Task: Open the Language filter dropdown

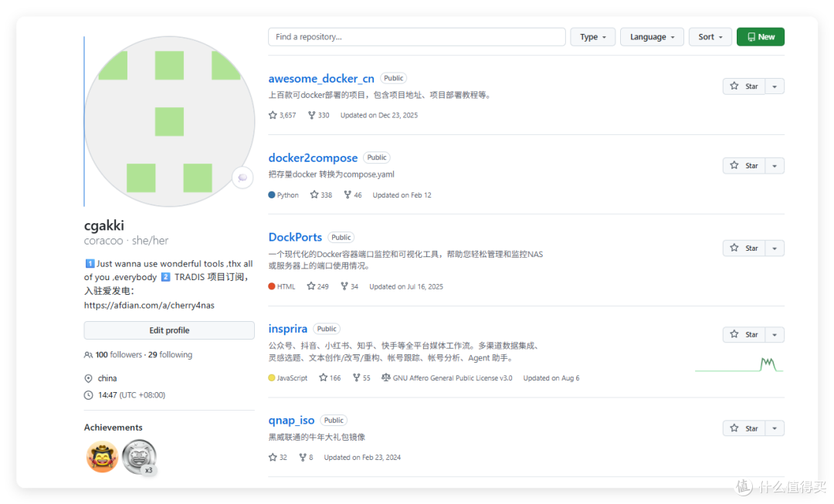Action: 652,37
